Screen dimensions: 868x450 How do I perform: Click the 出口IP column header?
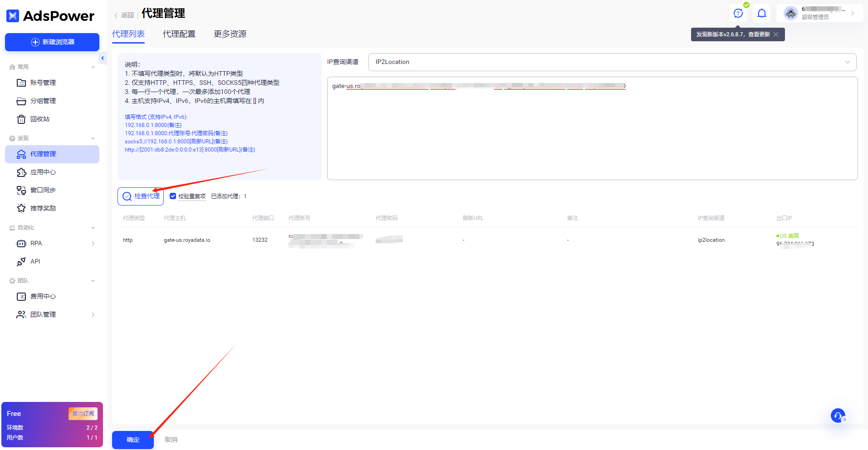(784, 218)
